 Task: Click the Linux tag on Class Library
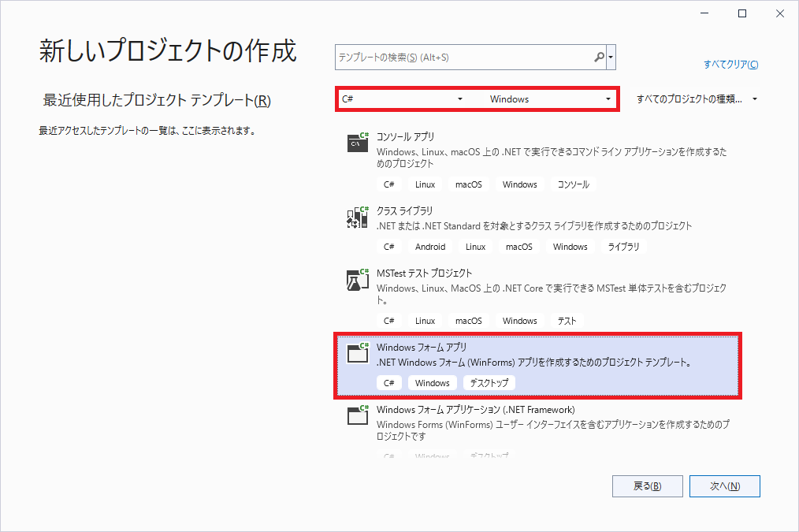click(x=475, y=247)
